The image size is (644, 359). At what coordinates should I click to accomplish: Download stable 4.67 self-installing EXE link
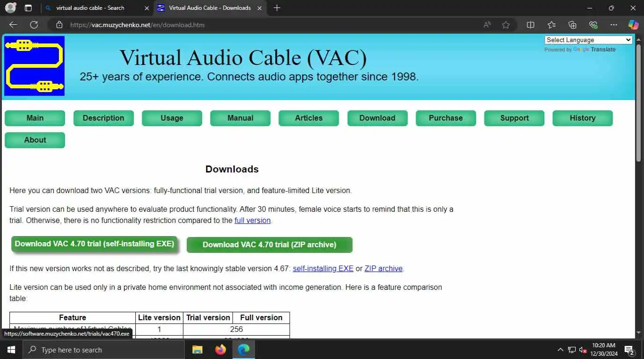click(323, 269)
